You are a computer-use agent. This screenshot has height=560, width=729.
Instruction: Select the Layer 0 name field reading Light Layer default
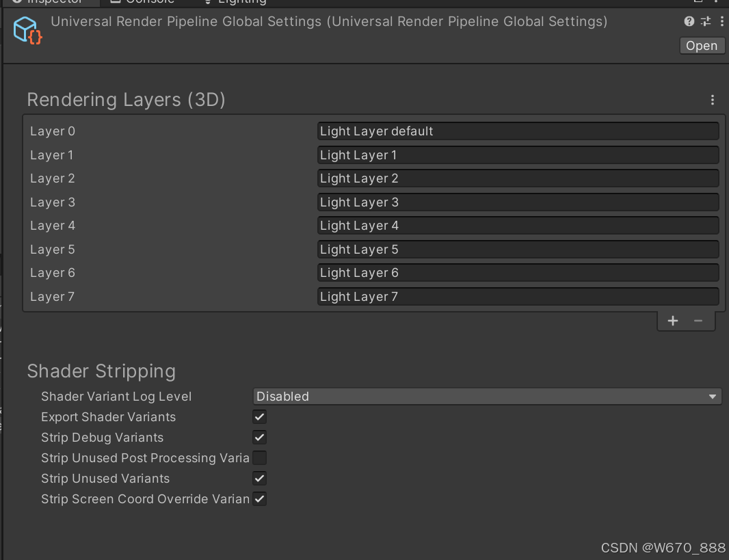(x=518, y=131)
